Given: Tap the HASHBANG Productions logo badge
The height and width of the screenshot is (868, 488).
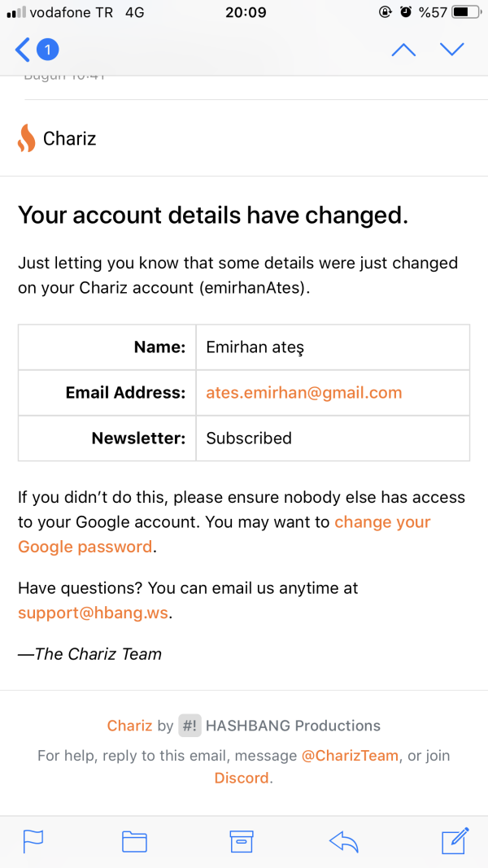Looking at the screenshot, I should coord(190,726).
